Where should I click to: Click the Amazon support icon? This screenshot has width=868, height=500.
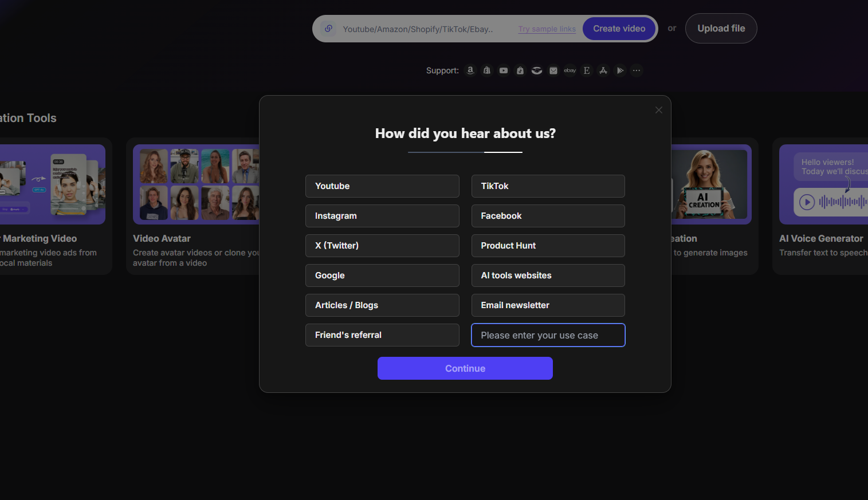coord(470,70)
